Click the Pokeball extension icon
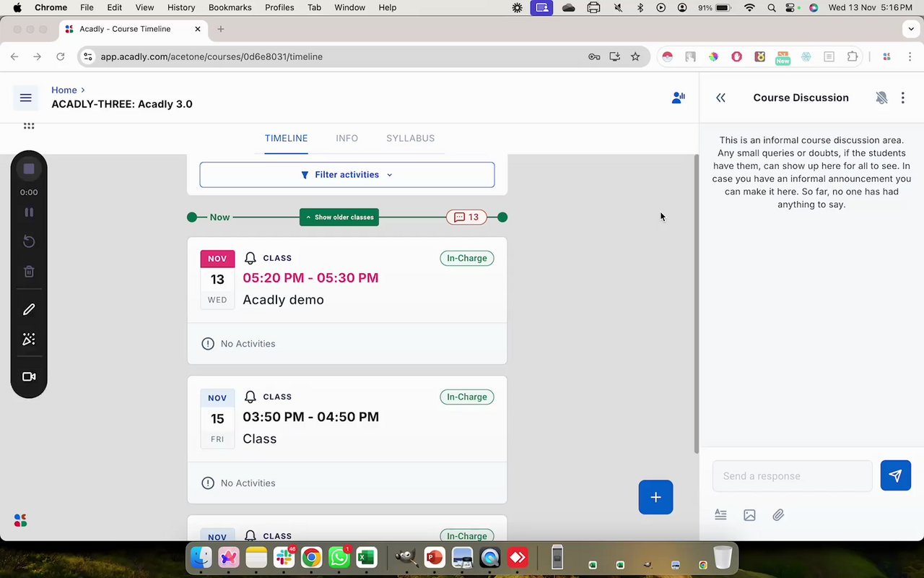Viewport: 924px width, 578px height. pos(668,56)
